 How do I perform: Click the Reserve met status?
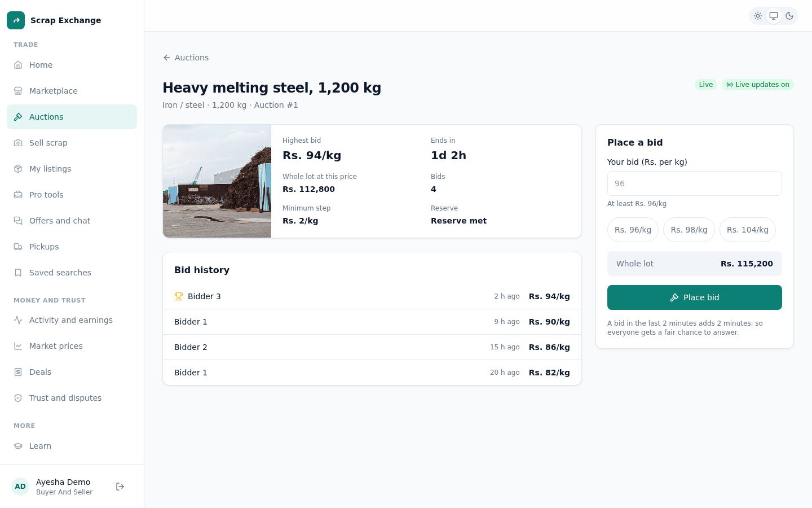click(458, 221)
